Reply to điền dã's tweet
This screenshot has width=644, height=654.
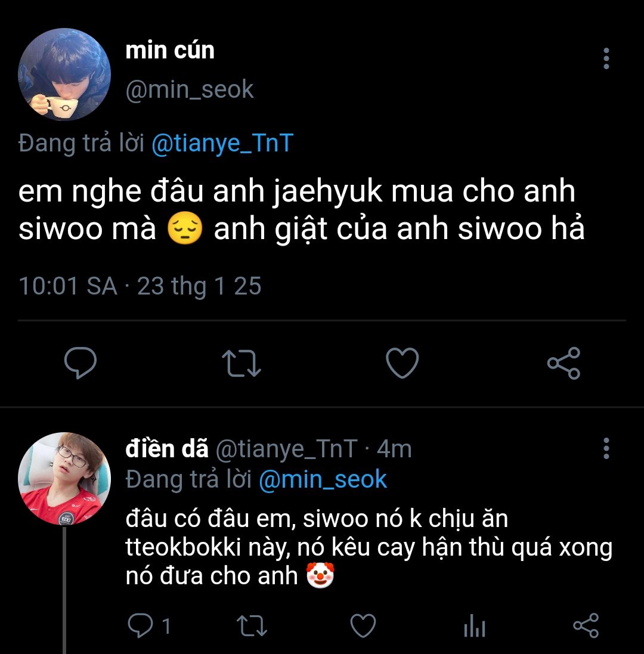pyautogui.click(x=140, y=626)
